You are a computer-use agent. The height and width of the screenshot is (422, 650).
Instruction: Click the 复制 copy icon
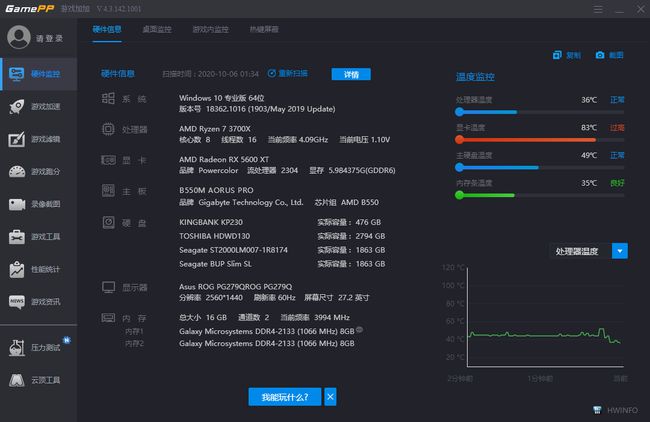(557, 55)
